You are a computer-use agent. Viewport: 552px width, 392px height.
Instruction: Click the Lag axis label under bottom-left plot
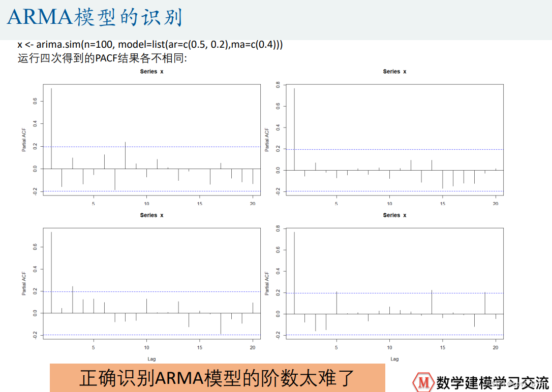click(x=151, y=358)
